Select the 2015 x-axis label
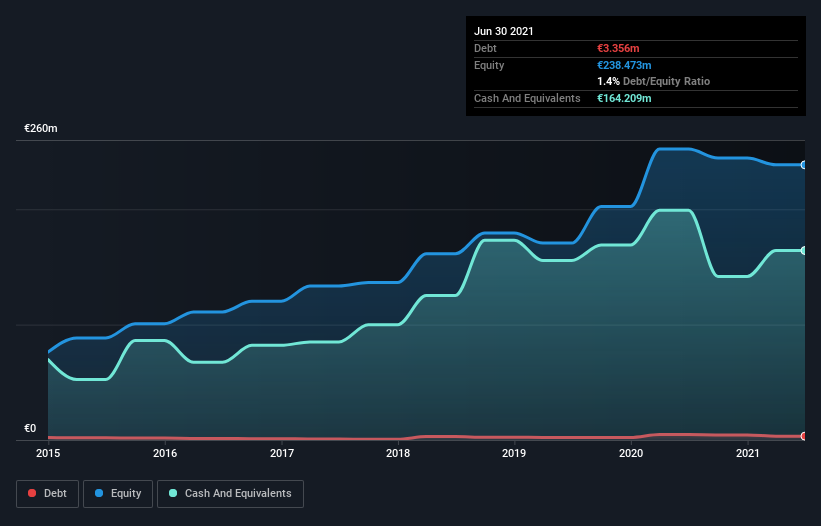The height and width of the screenshot is (526, 821). pos(48,454)
